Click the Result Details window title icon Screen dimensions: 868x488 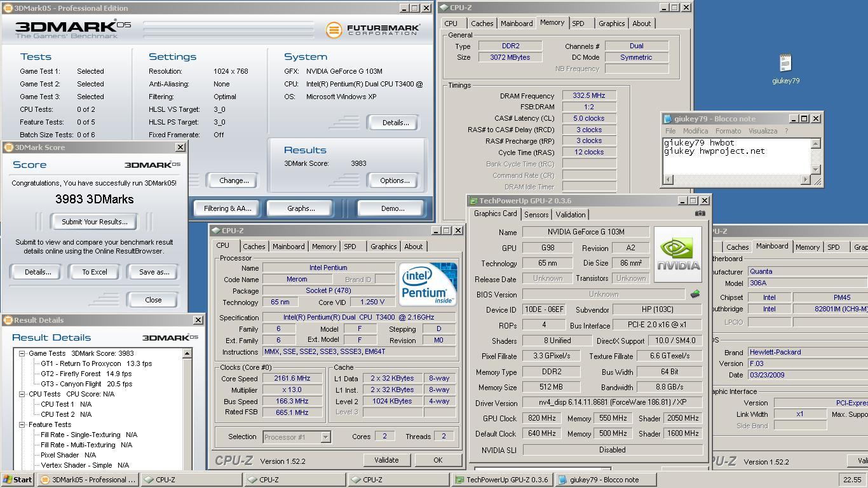point(8,320)
